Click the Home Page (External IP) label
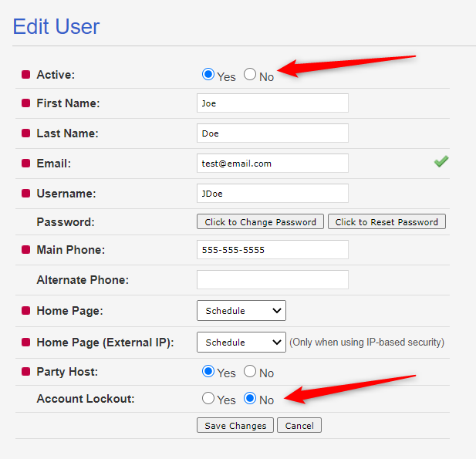The height and width of the screenshot is (459, 476). 105,343
